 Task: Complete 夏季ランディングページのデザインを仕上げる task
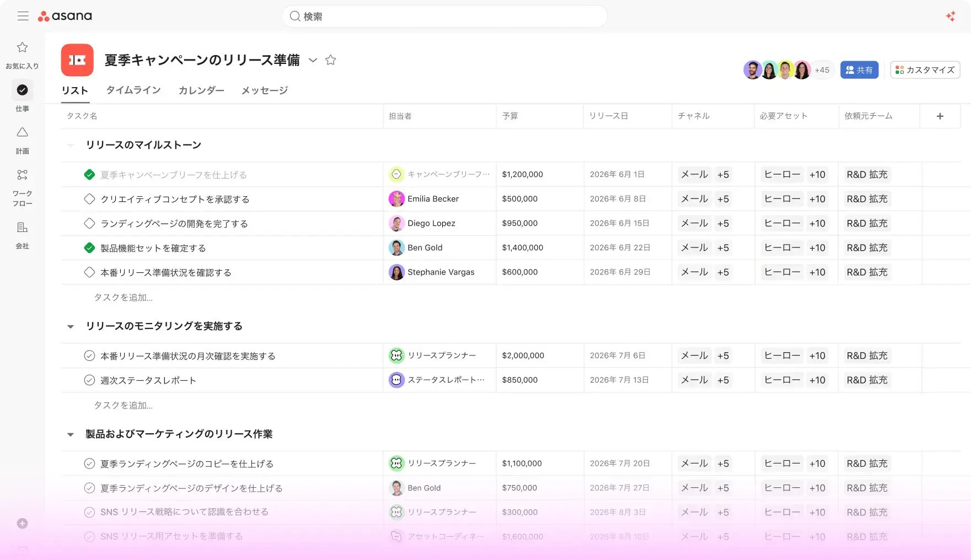click(89, 488)
